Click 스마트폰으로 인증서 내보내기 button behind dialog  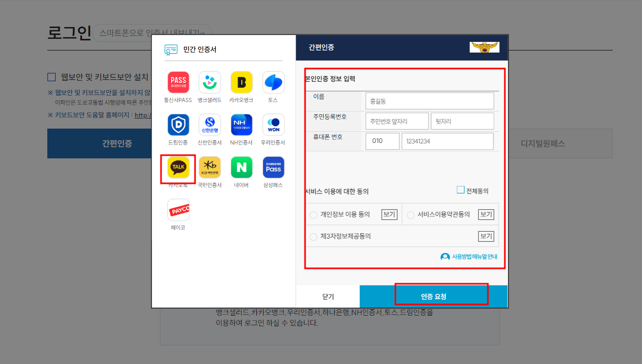tap(153, 33)
